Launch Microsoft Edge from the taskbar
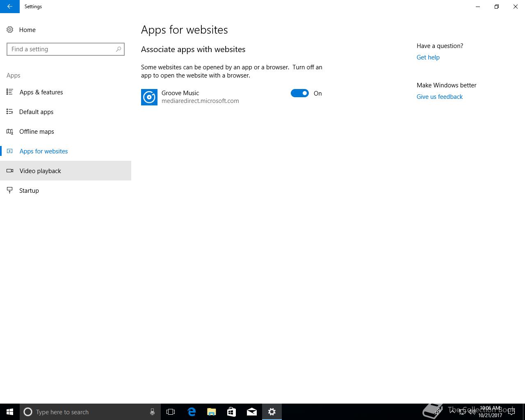 click(192, 412)
